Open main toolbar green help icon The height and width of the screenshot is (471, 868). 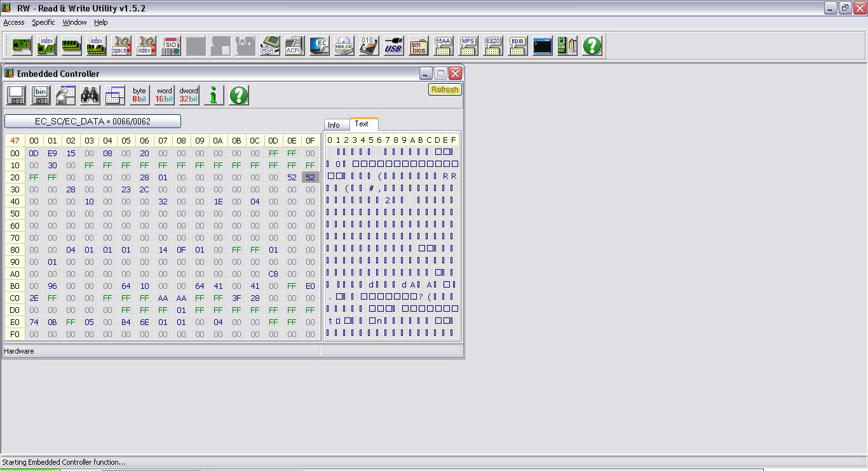592,46
